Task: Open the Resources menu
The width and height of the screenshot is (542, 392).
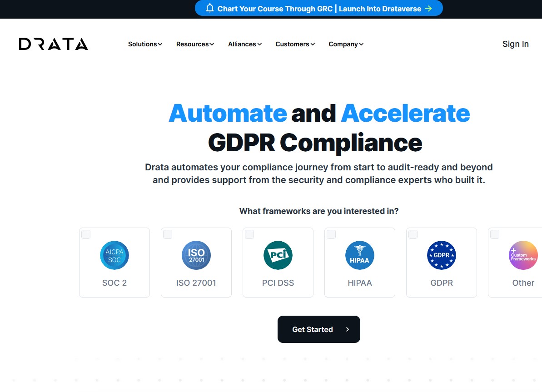Action: click(x=195, y=44)
